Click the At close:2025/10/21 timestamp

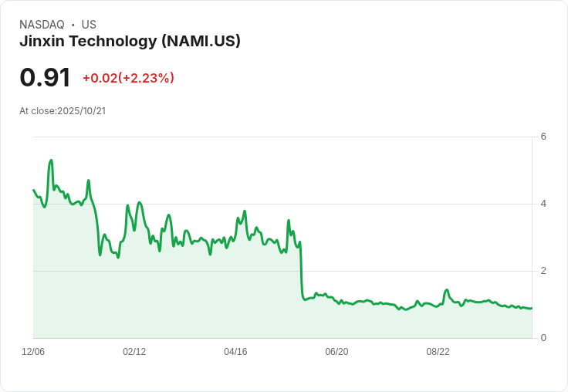tap(63, 111)
